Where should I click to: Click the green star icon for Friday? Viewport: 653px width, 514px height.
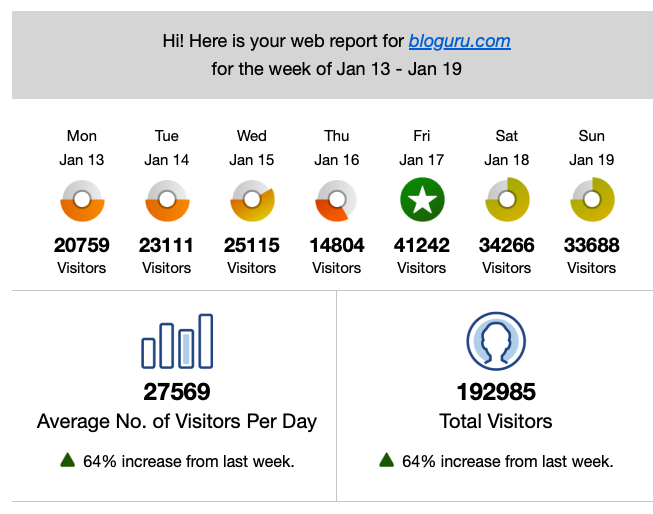pos(422,200)
